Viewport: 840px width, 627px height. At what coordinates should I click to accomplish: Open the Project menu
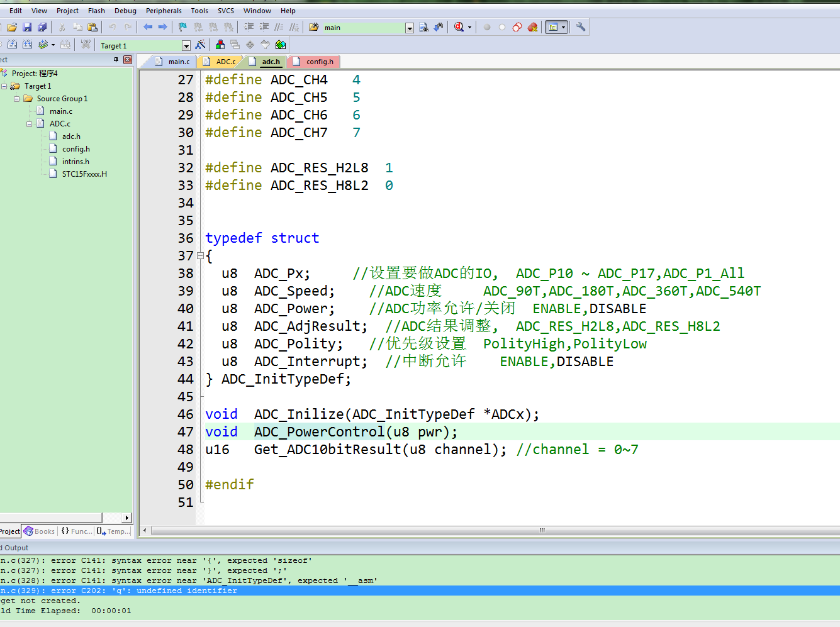67,11
